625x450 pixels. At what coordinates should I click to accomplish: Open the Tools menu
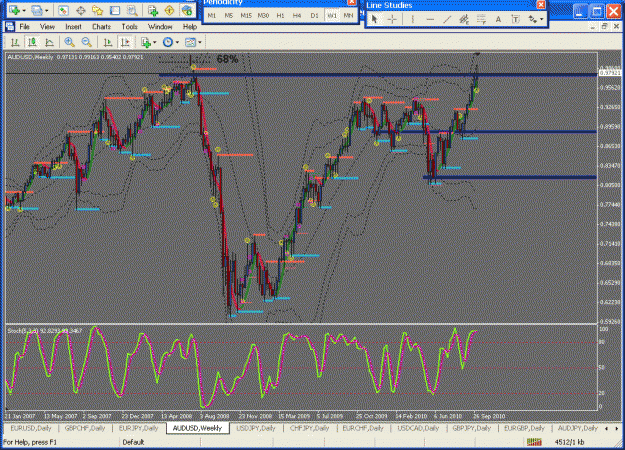[x=130, y=27]
